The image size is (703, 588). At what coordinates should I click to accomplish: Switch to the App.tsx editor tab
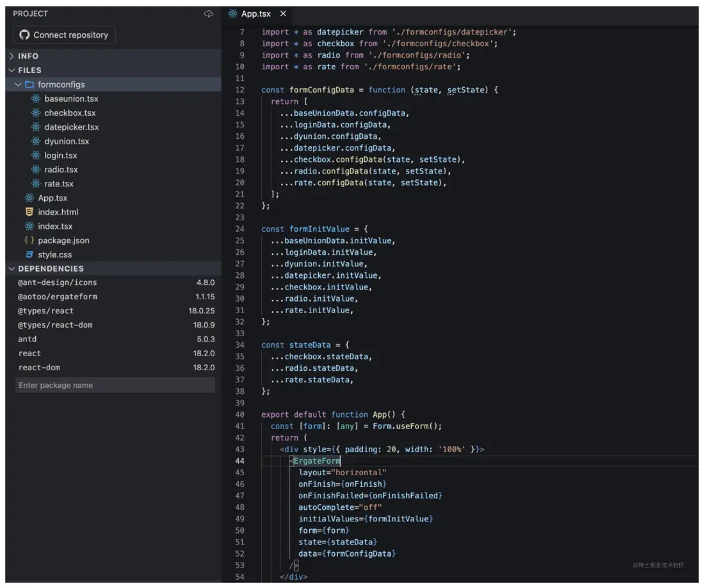(255, 14)
